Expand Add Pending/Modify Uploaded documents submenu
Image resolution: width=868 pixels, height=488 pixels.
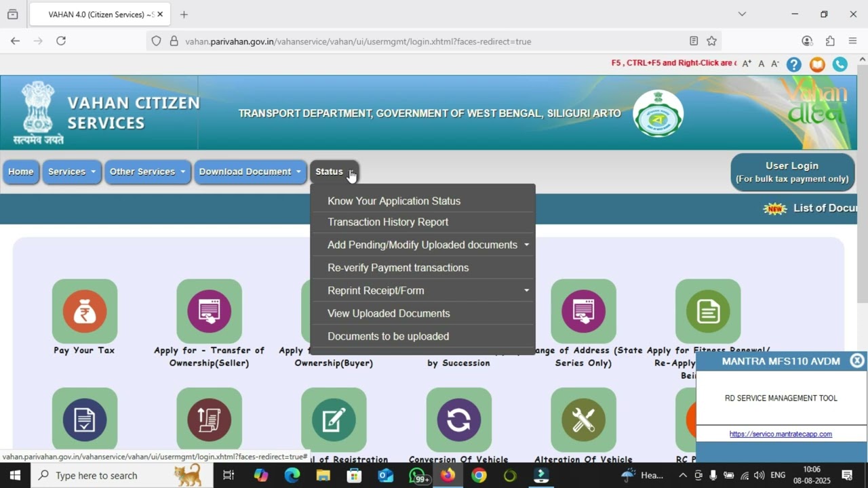(x=422, y=245)
